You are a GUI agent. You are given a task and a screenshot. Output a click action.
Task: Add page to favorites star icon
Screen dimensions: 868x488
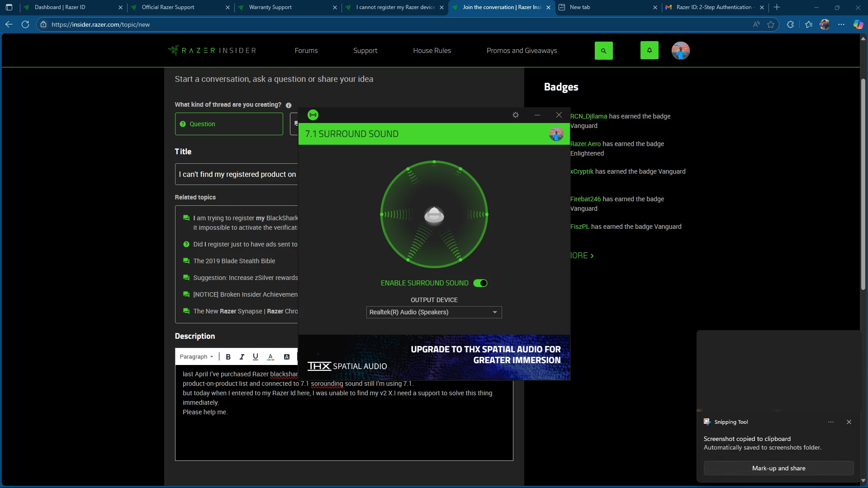coord(771,24)
